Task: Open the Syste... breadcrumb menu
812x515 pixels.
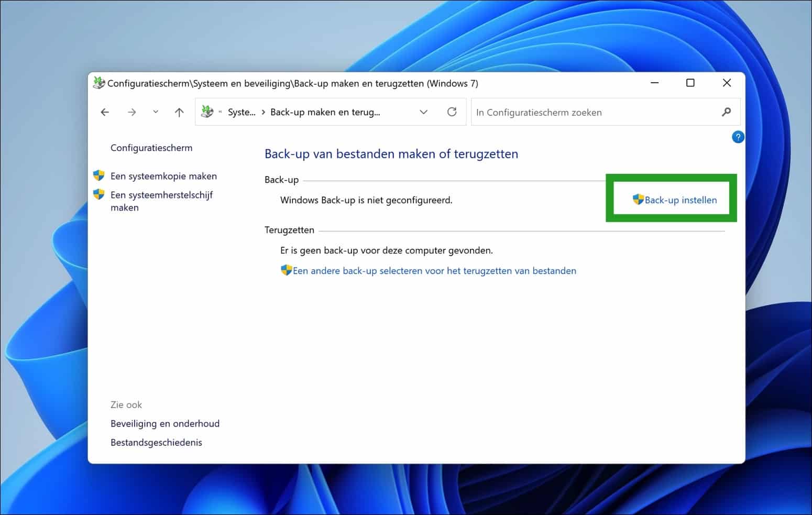Action: pyautogui.click(x=242, y=112)
